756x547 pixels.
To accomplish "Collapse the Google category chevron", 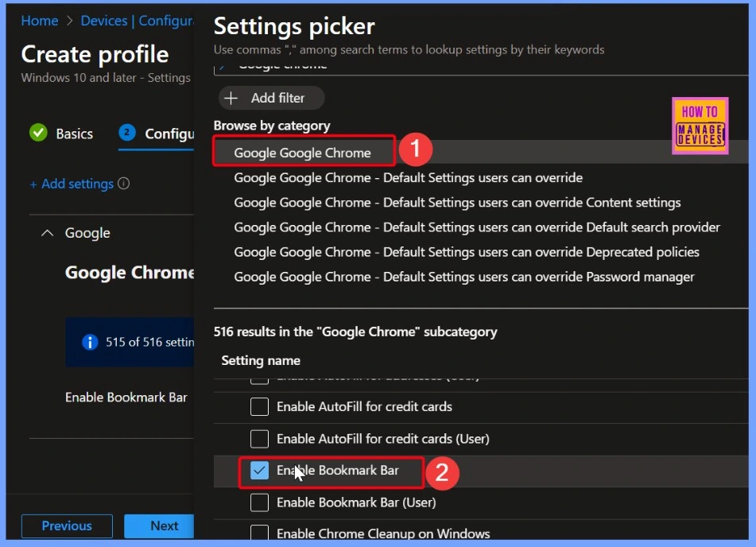I will click(47, 233).
